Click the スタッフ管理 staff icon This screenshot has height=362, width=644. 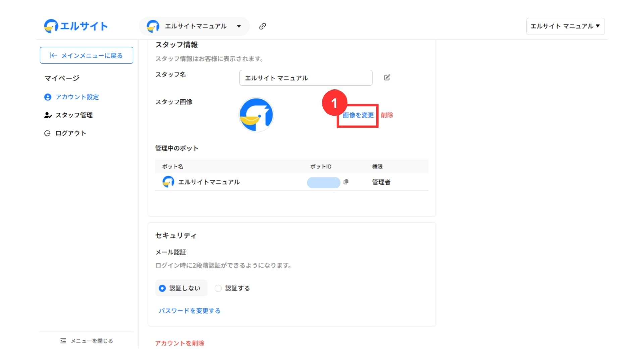(x=48, y=115)
